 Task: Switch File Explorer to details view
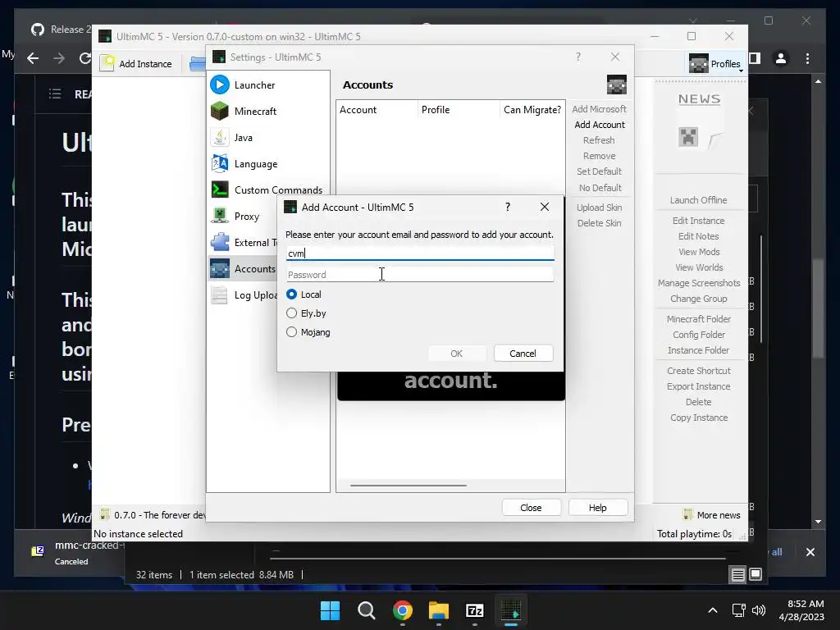click(x=737, y=574)
